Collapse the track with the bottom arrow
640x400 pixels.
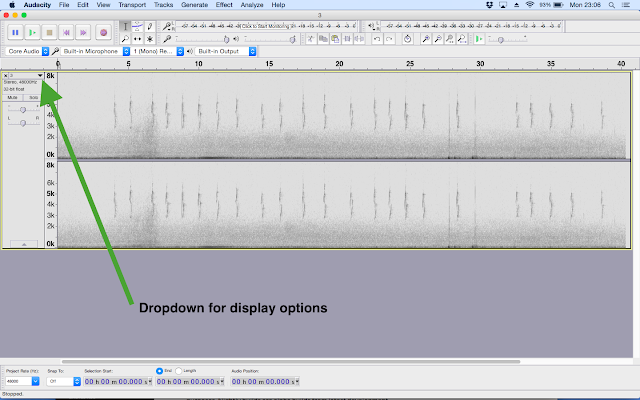pyautogui.click(x=24, y=244)
